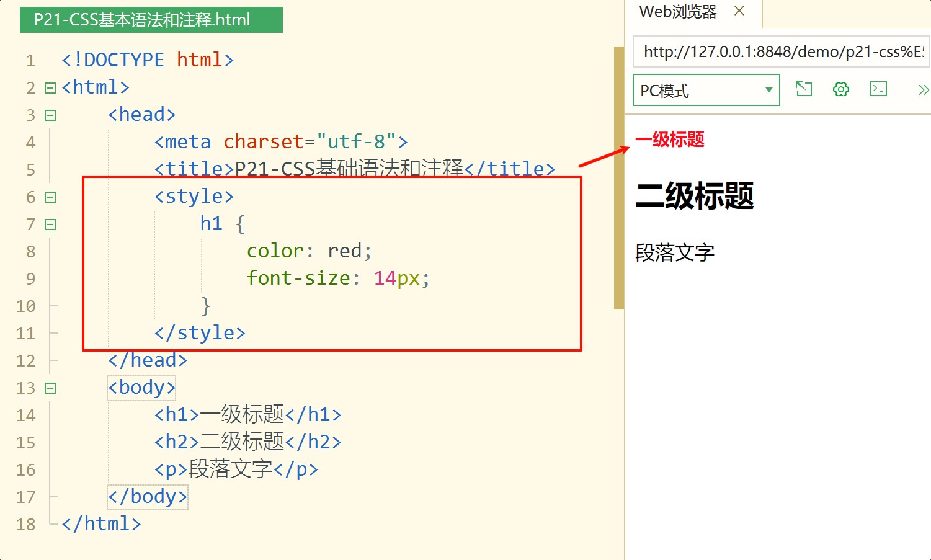Click line number 9 in the gutter
The width and height of the screenshot is (931, 560).
coord(30,279)
